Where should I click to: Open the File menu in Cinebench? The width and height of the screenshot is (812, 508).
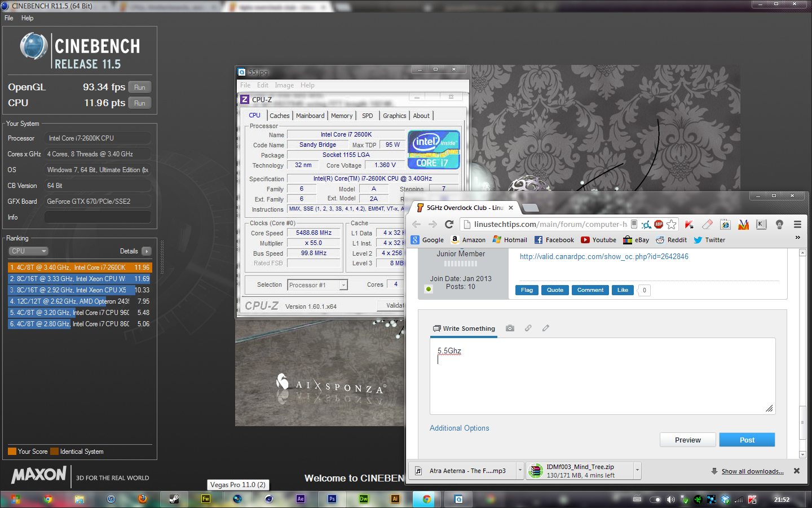pos(9,18)
